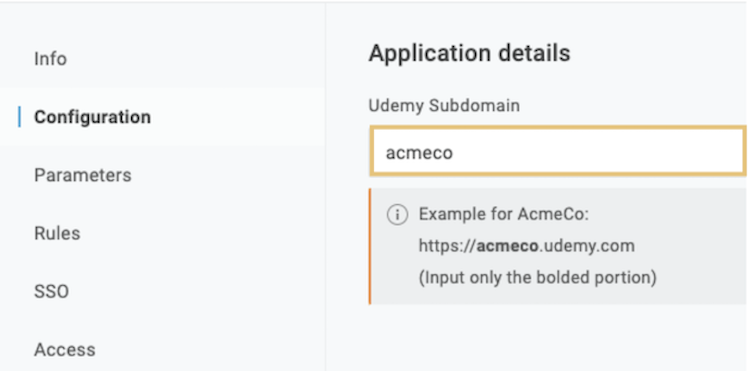This screenshot has height=371, width=750.
Task: Click the Udemy Subdomain field label
Action: coord(444,105)
